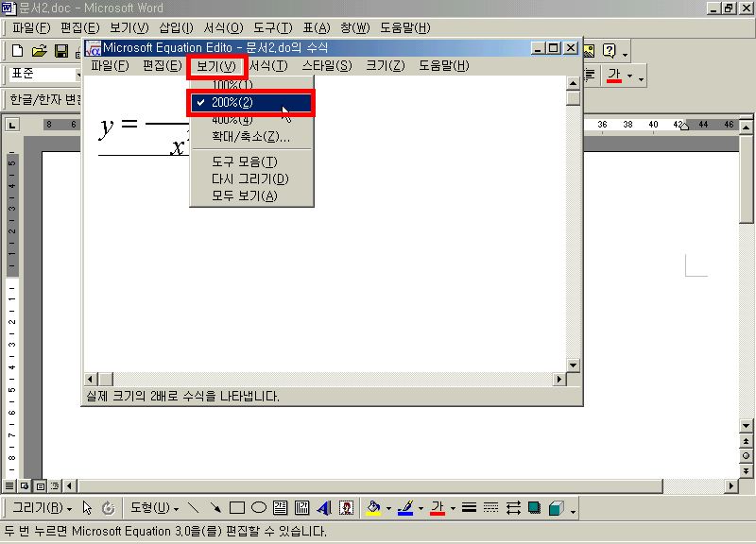The image size is (756, 544).
Task: Open a file with the folder icon
Action: (x=39, y=51)
